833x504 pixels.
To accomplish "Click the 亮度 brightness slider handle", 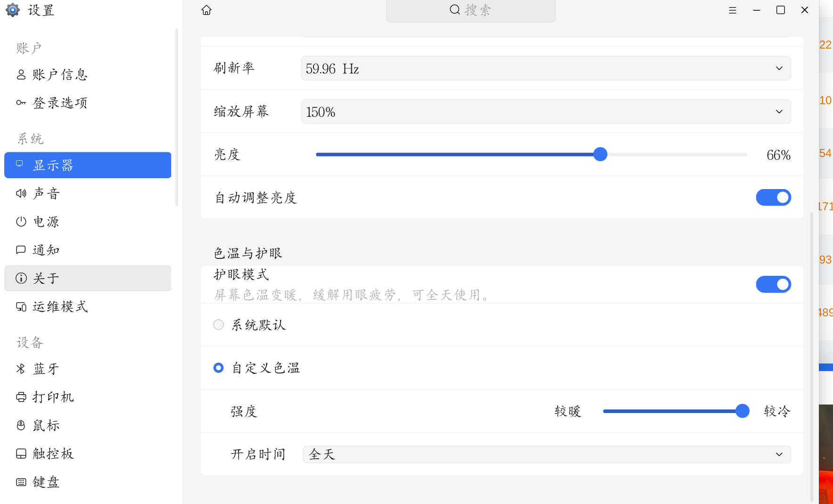I will tap(600, 154).
